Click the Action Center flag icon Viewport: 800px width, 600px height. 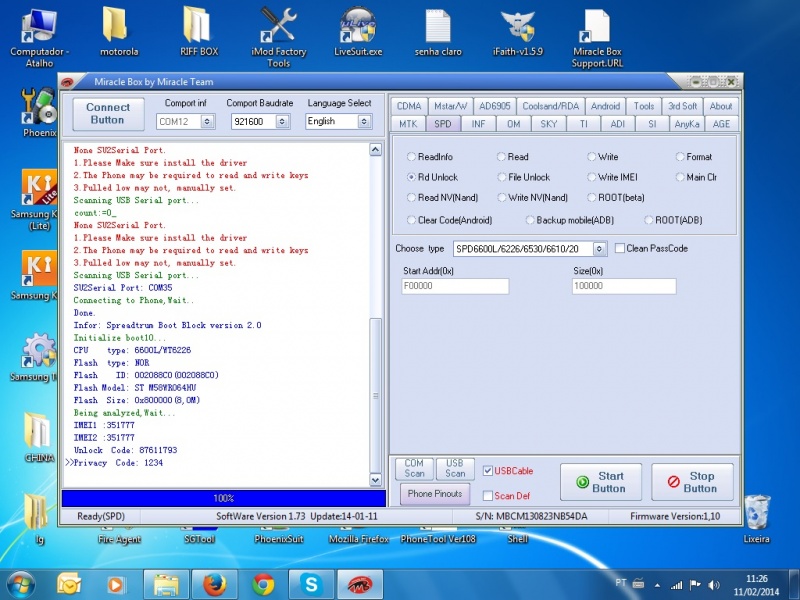tap(695, 585)
